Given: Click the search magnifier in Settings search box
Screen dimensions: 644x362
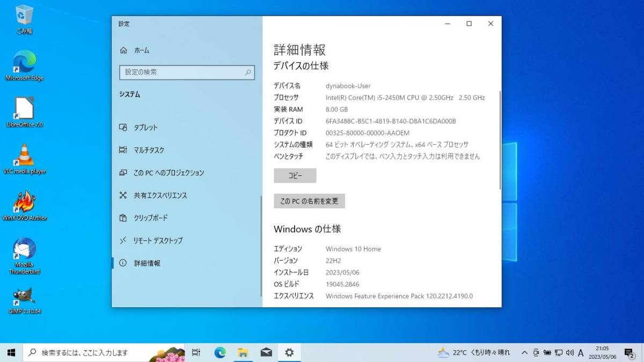Looking at the screenshot, I should coord(248,72).
